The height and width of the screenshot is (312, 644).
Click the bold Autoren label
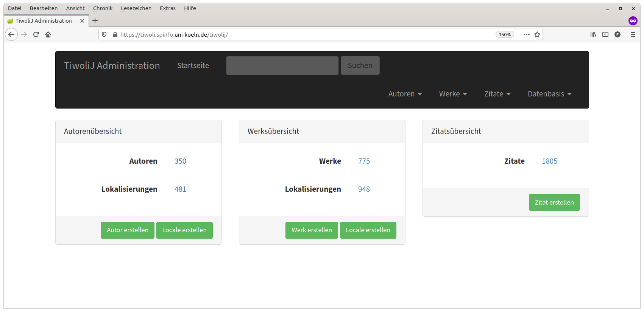tap(143, 161)
